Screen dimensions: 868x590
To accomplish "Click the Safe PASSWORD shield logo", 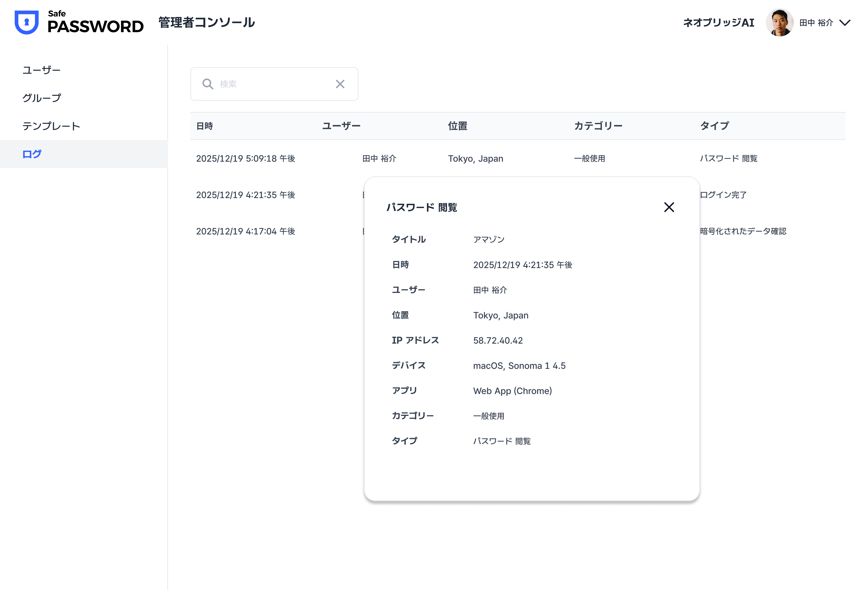I will click(x=27, y=22).
